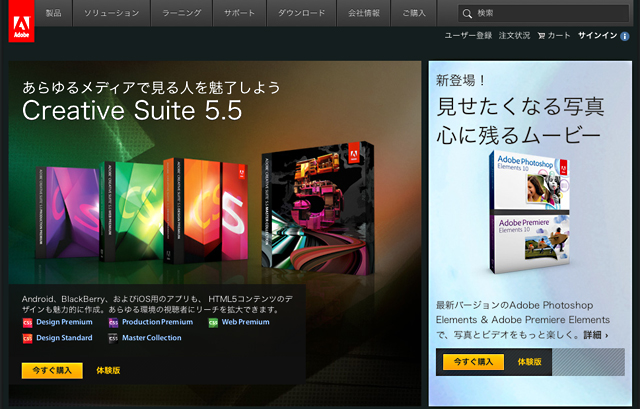The height and width of the screenshot is (409, 640).
Task: Click the green Web Premium icon
Action: click(x=213, y=322)
